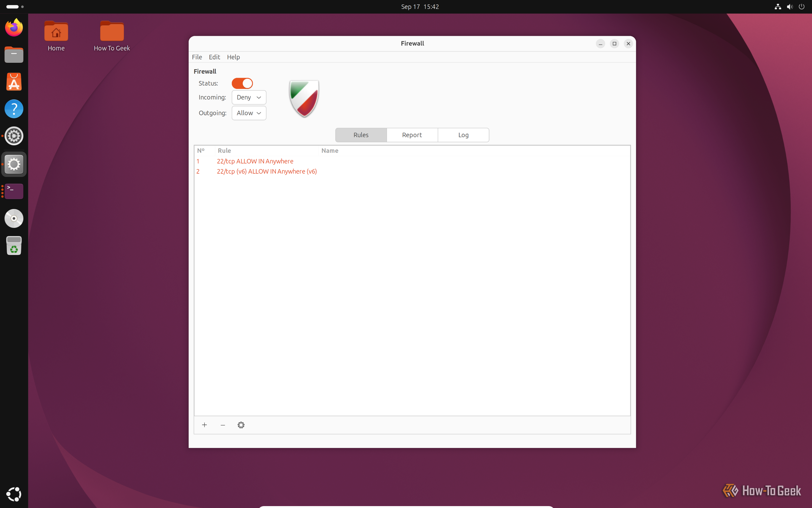Click the volume icon in top bar
Screen dimensions: 812x508
coord(790,7)
